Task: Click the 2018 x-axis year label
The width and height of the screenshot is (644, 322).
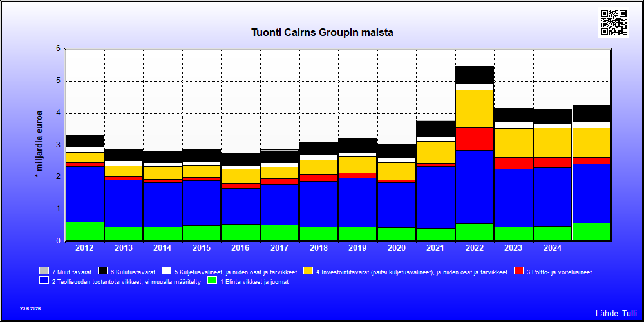Action: point(318,248)
